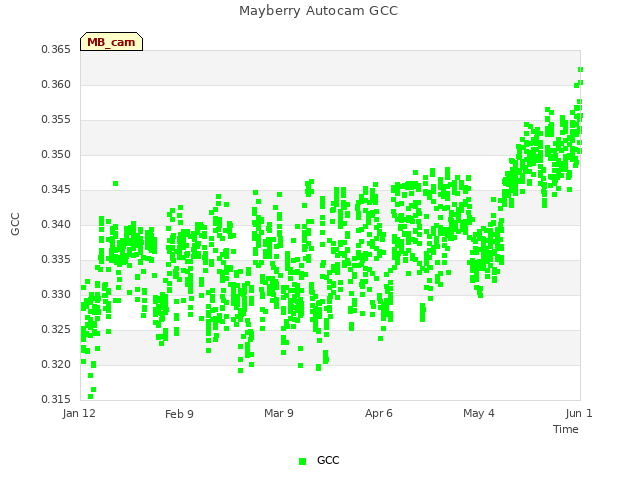
Task: Click the 0.335 y-axis value
Action: point(56,260)
